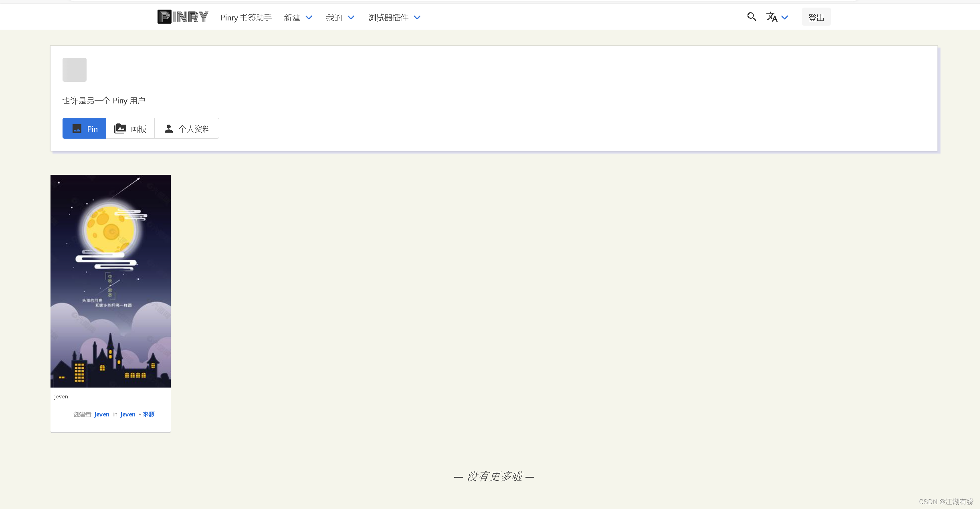Expand the 浏览器插件 dropdown
This screenshot has height=509, width=980.
pos(417,17)
